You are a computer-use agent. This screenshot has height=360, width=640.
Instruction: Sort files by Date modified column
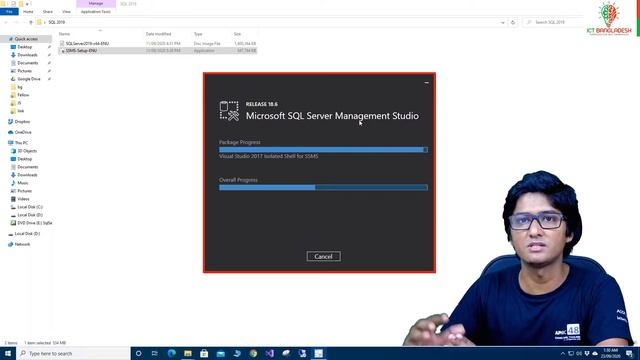point(158,34)
